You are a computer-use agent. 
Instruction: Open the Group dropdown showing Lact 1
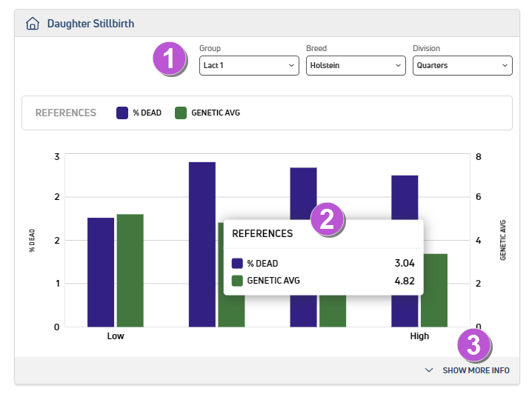pos(248,65)
